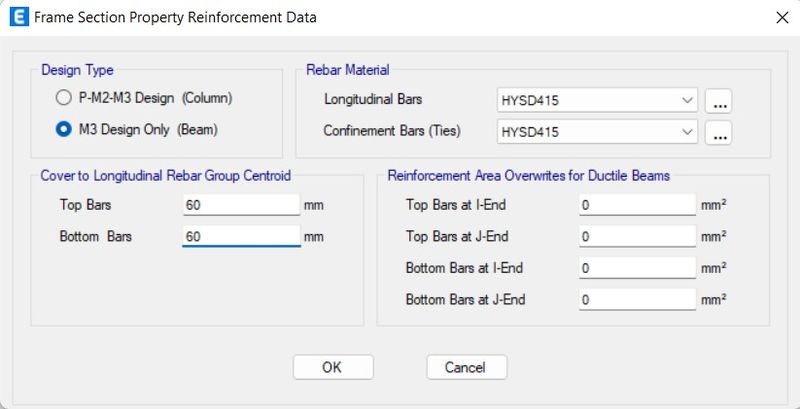Click the Longitudinal Bars label in Rebar Material
The height and width of the screenshot is (409, 800).
coord(373,99)
